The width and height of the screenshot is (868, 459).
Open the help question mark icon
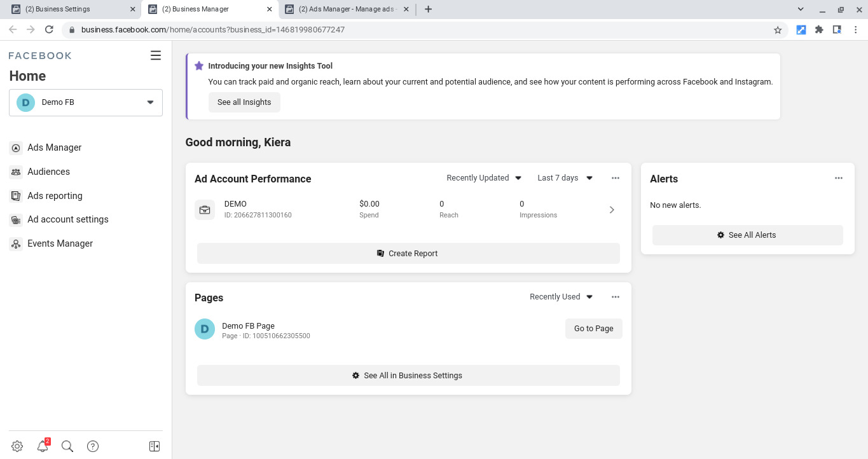[93, 446]
